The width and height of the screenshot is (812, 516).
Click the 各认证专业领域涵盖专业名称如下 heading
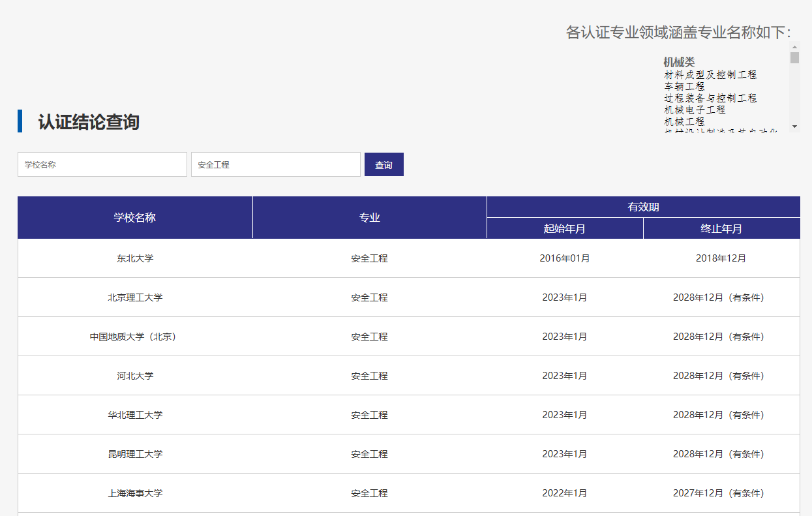click(x=678, y=33)
